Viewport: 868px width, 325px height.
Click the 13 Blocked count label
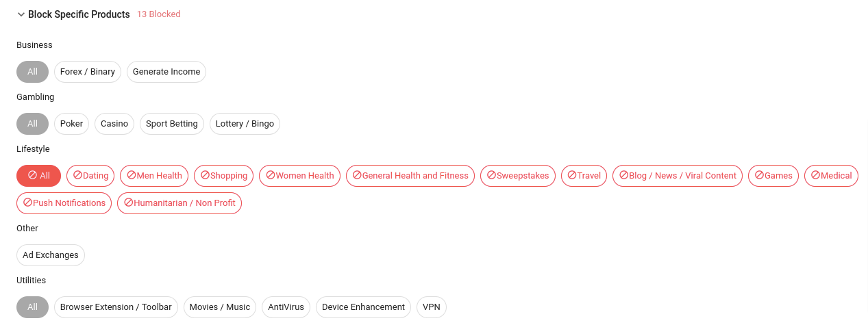click(x=158, y=14)
